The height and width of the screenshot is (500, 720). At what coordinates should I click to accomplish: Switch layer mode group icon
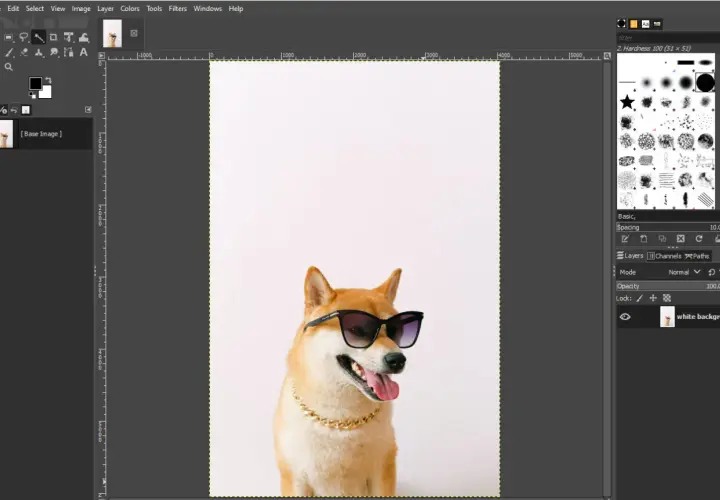[x=711, y=272]
